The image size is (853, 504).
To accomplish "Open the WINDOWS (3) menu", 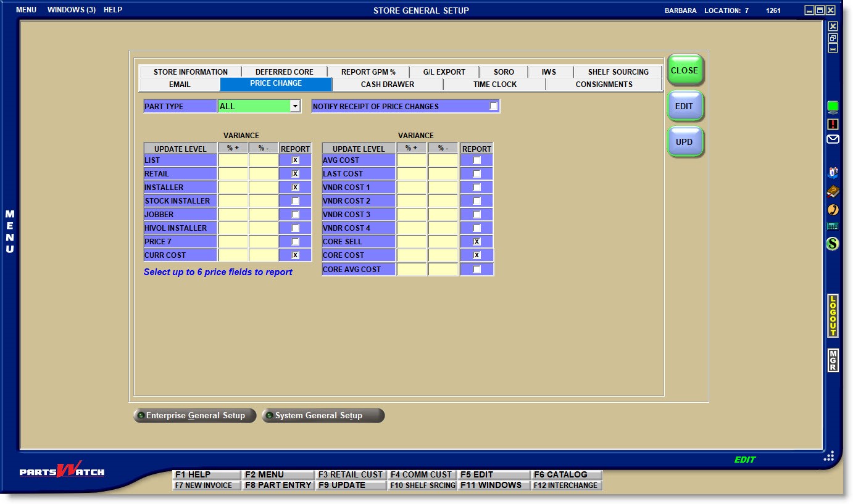I will 71,10.
